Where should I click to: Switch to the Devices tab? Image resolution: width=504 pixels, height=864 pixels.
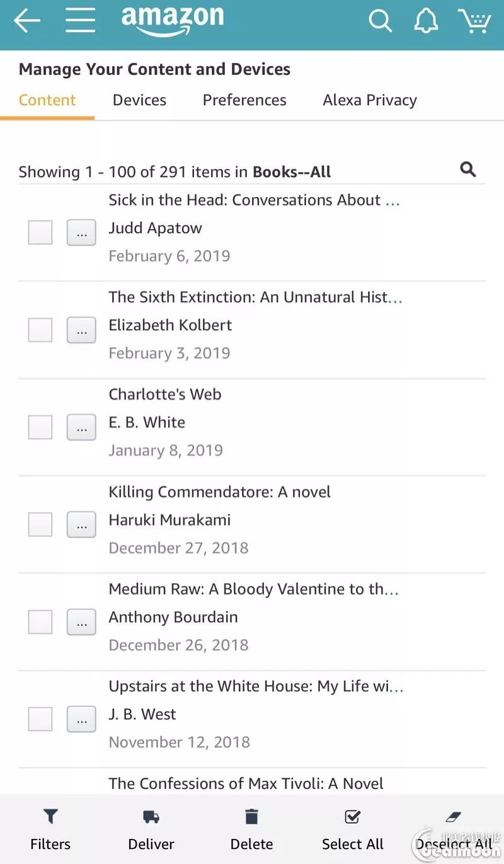pyautogui.click(x=139, y=100)
